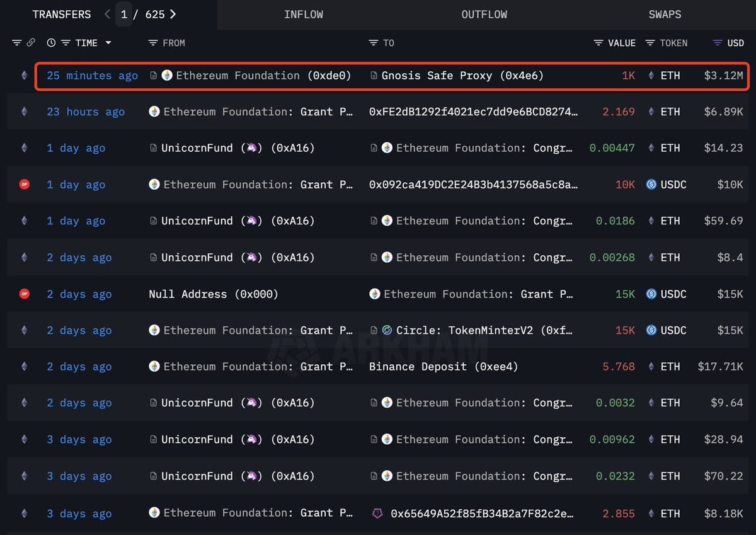Viewport: 756px width, 535px height.
Task: Go to next transfers page arrow
Action: [173, 14]
